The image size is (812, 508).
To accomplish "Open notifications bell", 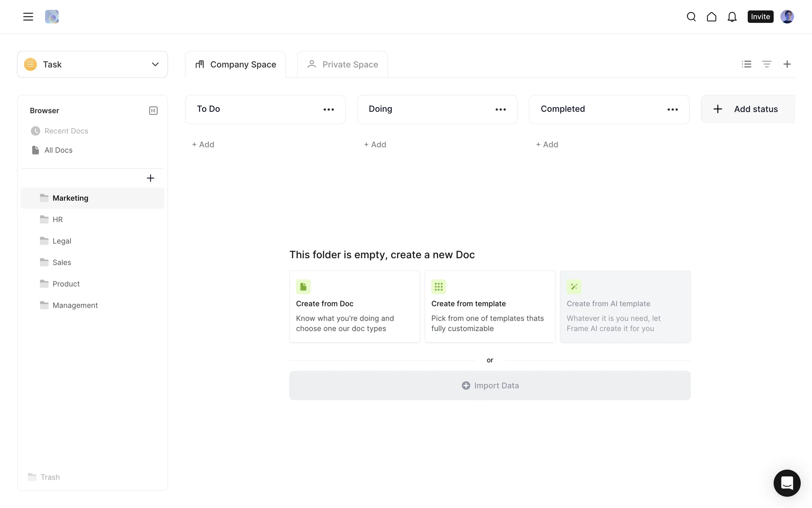I will point(732,17).
